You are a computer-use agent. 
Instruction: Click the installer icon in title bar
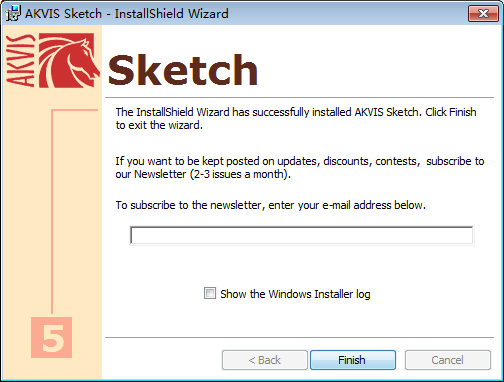(x=13, y=13)
